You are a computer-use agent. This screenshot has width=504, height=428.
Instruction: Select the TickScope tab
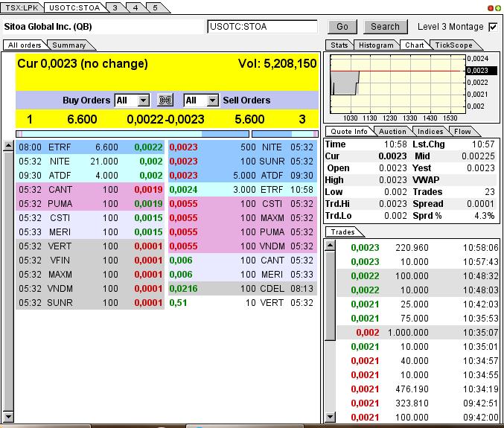[x=453, y=45]
